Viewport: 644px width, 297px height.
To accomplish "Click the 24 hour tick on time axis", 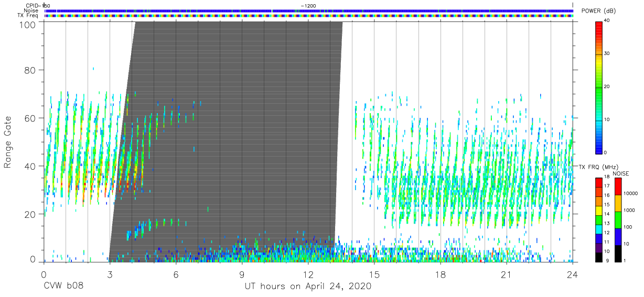I will pos(572,274).
